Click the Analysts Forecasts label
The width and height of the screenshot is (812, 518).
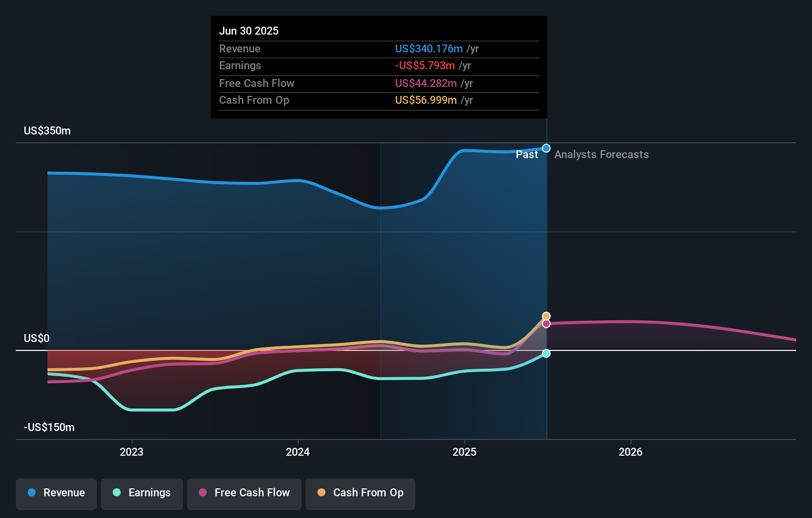[601, 154]
